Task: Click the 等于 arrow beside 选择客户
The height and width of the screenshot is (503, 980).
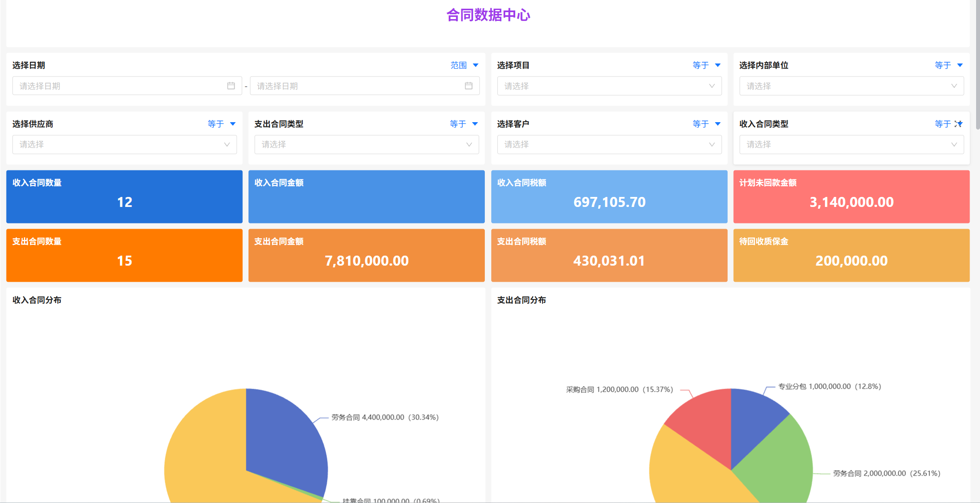Action: (718, 124)
